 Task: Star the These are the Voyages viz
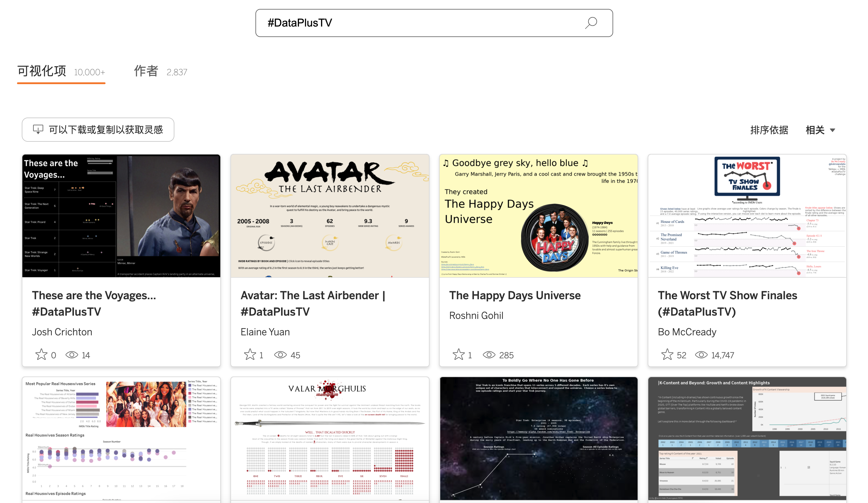[41, 354]
